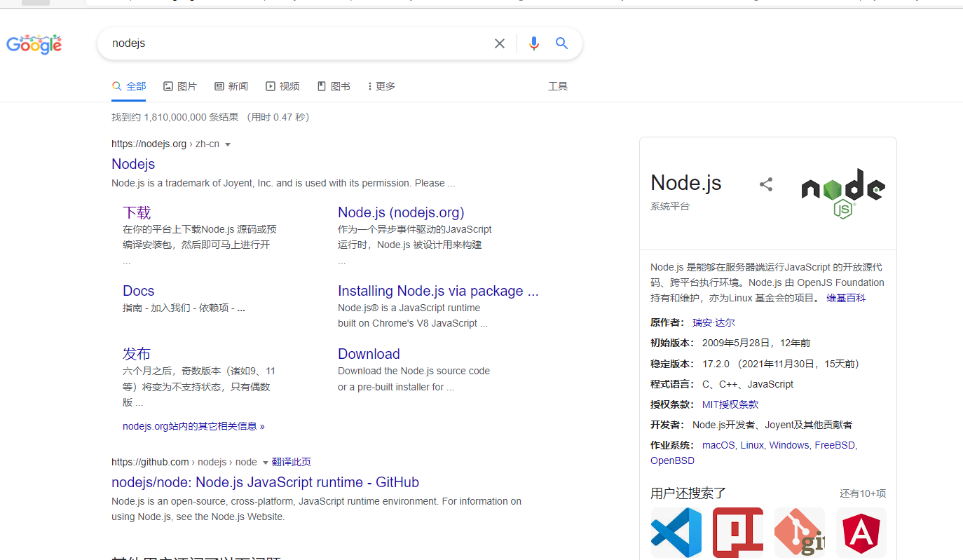Select the 全部 all results tab
The image size is (963, 560).
pyautogui.click(x=129, y=86)
